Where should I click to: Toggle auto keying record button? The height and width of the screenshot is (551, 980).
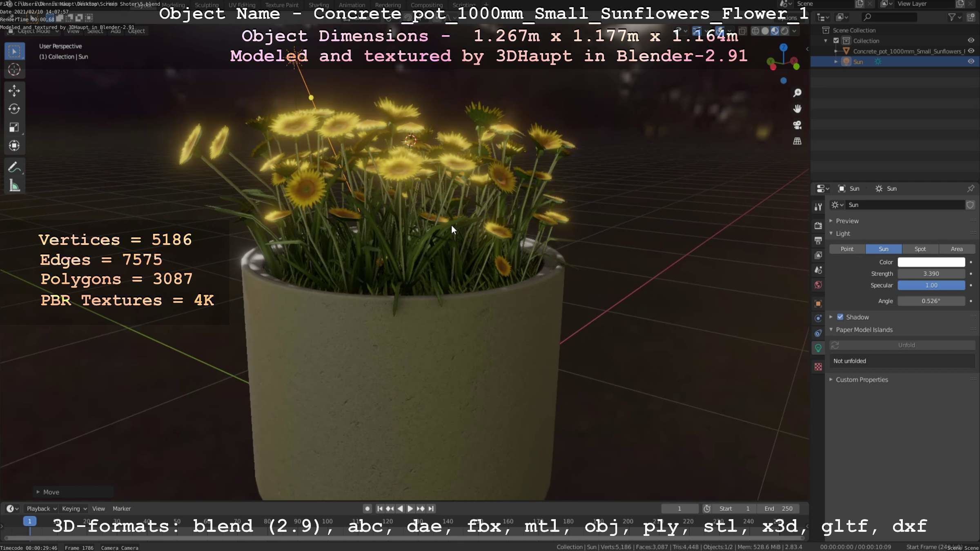pos(367,509)
